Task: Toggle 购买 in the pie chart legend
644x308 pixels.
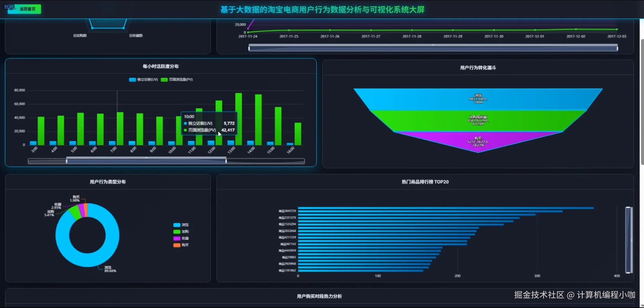Action: click(x=181, y=245)
